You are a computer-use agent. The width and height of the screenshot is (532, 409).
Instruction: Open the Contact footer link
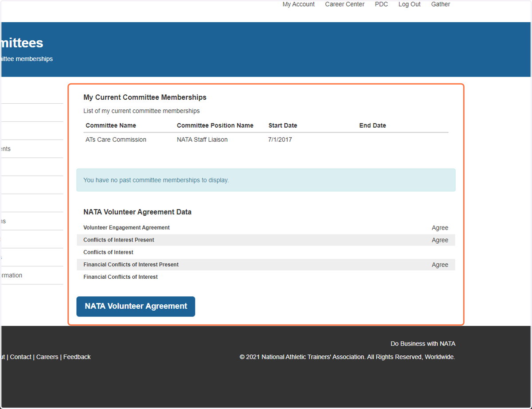click(x=20, y=357)
